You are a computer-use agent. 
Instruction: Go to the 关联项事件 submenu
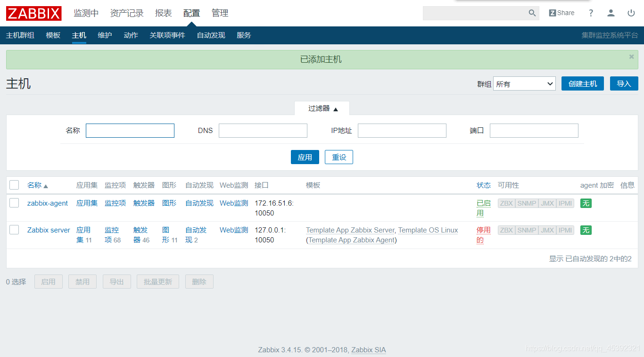pos(167,35)
